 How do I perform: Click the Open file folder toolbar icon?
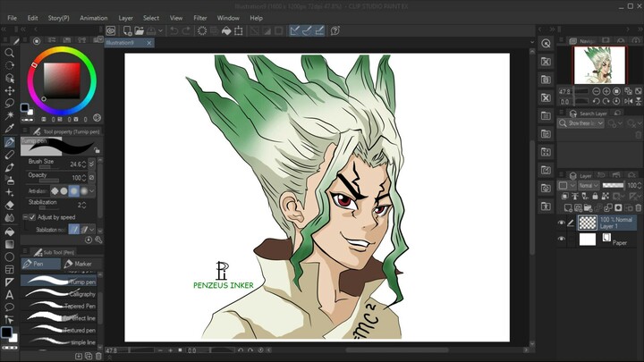140,30
